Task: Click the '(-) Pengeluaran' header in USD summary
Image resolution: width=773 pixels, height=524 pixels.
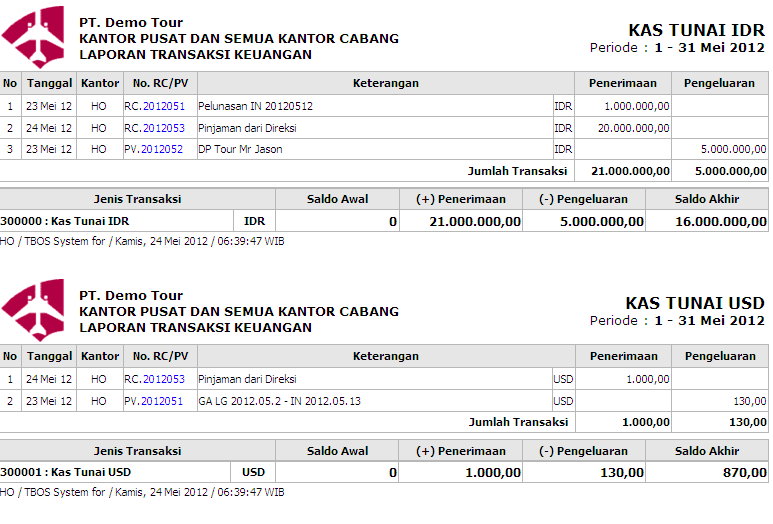Action: (x=583, y=451)
